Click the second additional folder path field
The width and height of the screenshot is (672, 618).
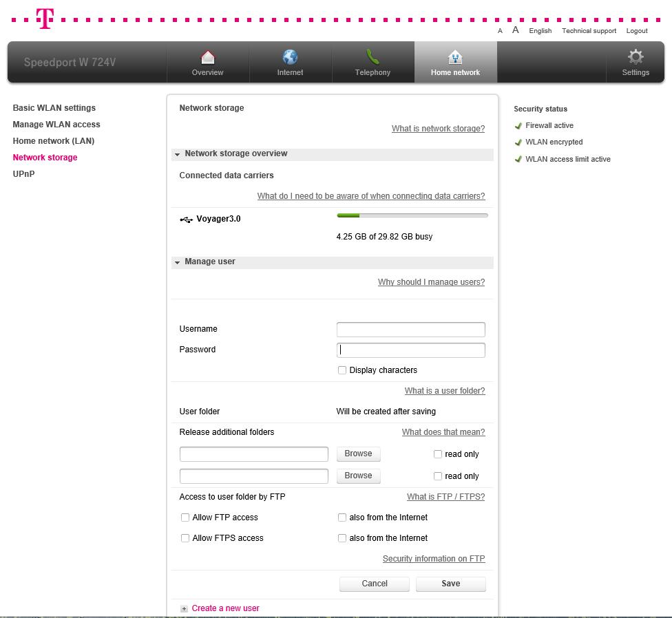coord(253,476)
